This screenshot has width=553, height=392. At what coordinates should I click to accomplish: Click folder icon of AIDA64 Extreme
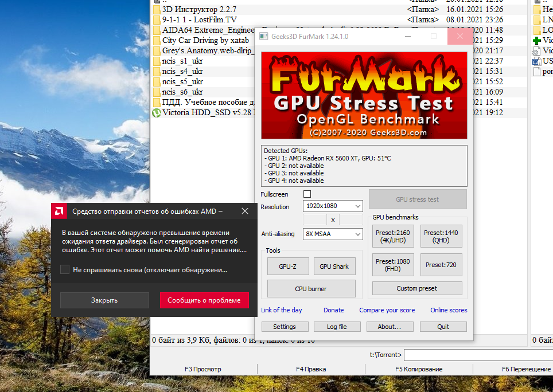(x=157, y=30)
